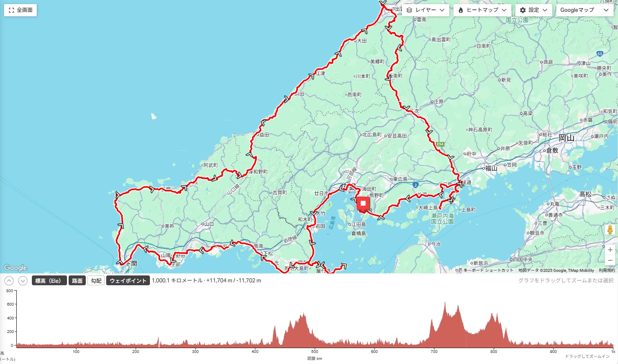Screen dimensions: 618x364
Task: Enable the 勾配 grade display
Action: [x=96, y=281]
